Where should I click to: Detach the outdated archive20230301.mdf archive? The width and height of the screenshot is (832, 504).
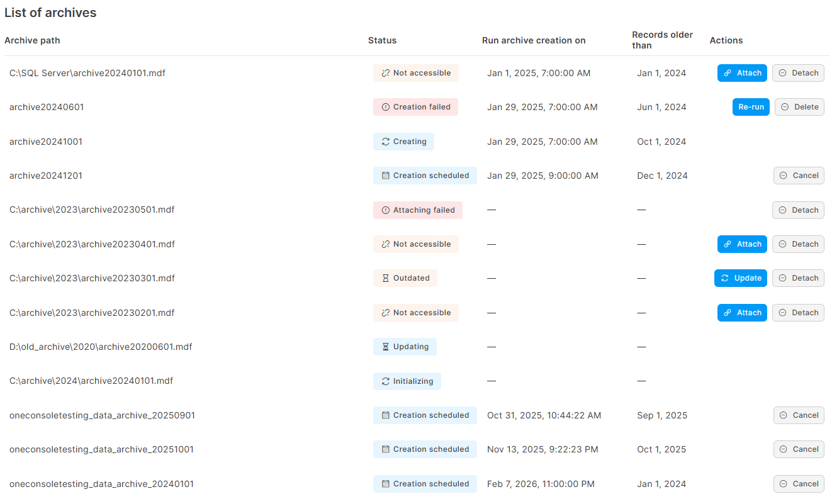click(x=798, y=278)
